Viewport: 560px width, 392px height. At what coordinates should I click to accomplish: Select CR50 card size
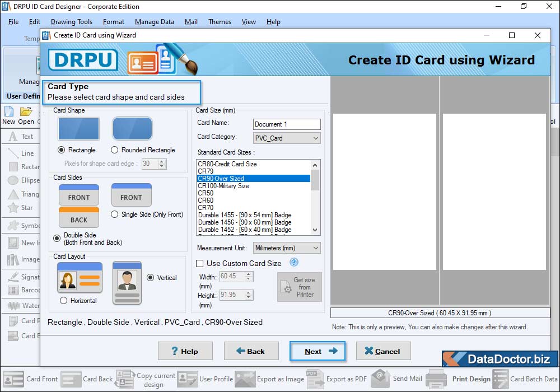click(x=254, y=193)
